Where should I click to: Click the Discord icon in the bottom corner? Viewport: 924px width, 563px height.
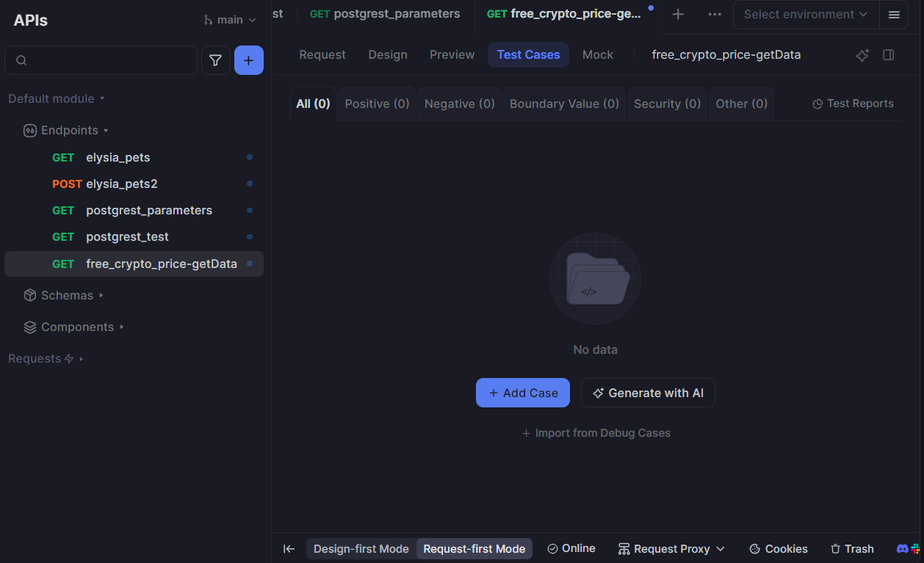[902, 548]
